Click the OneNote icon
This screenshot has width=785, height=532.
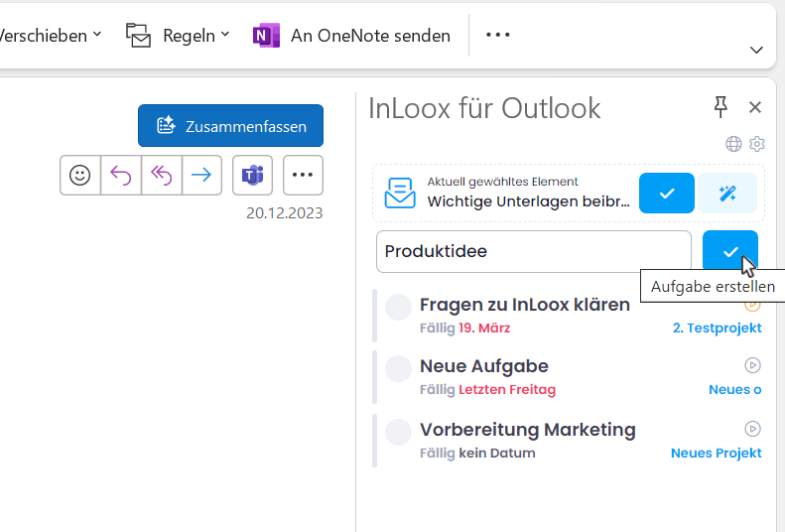[266, 36]
